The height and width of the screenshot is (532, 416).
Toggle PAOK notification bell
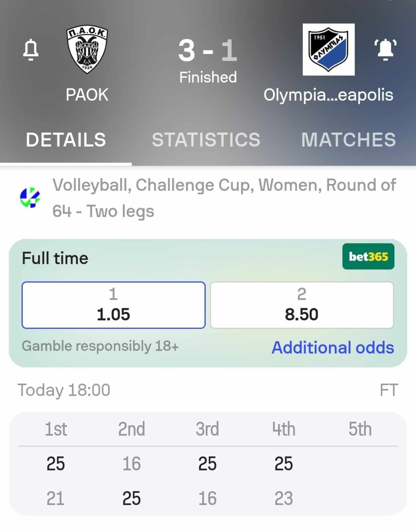click(x=31, y=50)
